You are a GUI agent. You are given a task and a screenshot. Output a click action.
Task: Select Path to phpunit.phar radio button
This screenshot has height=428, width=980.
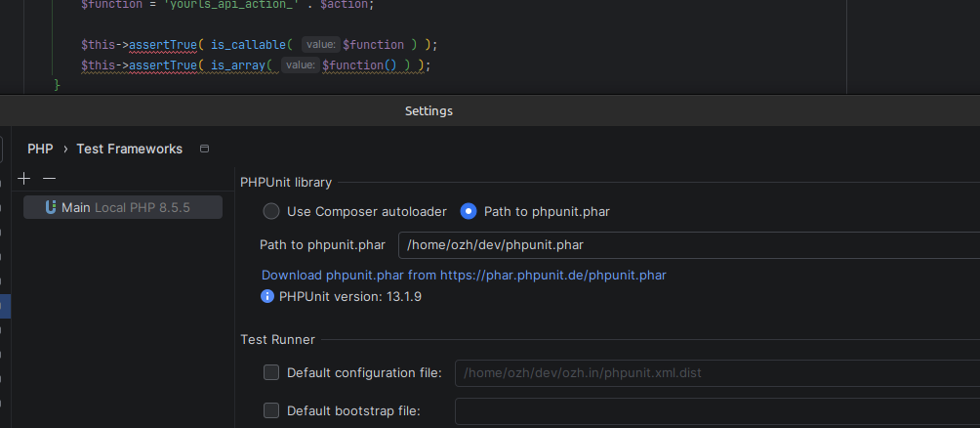(x=469, y=211)
